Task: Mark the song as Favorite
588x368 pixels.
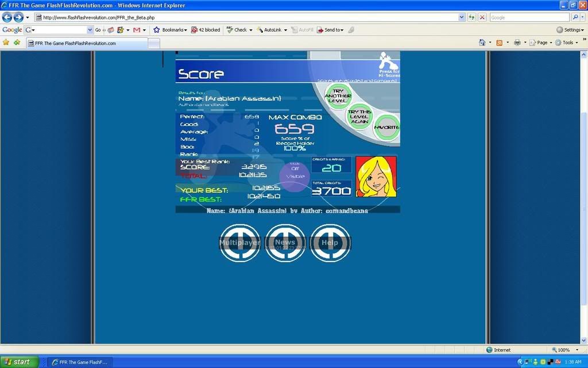Action: coord(387,127)
